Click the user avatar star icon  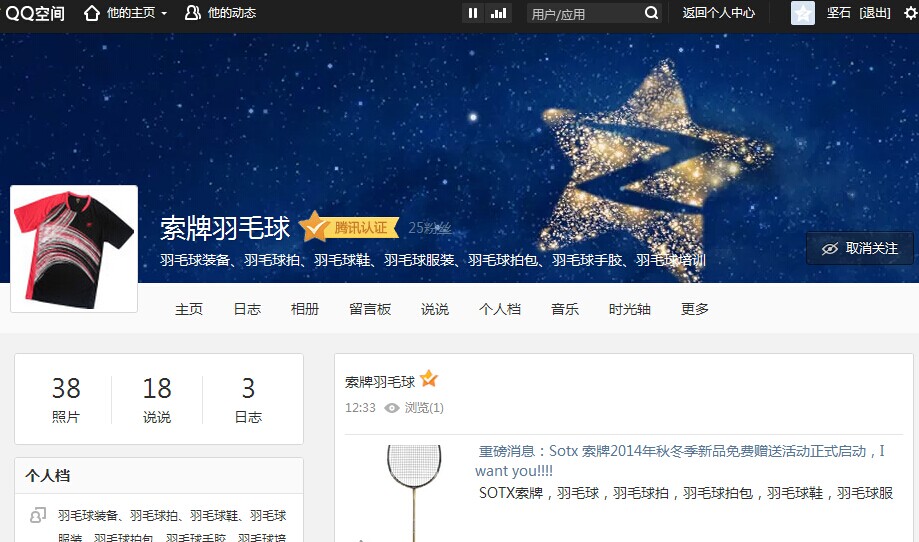pos(802,13)
